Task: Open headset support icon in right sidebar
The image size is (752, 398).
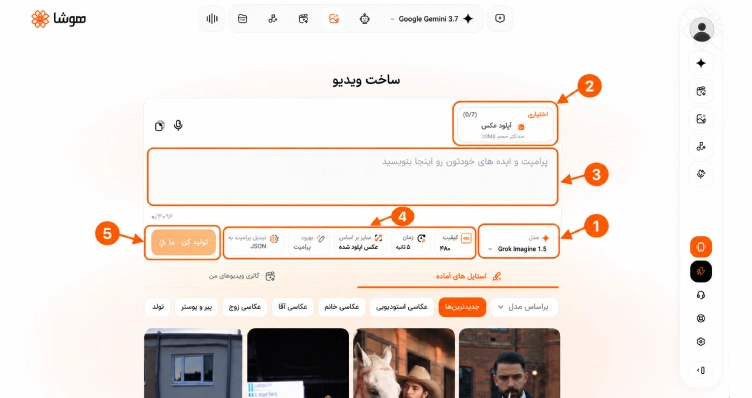Action: 701,295
